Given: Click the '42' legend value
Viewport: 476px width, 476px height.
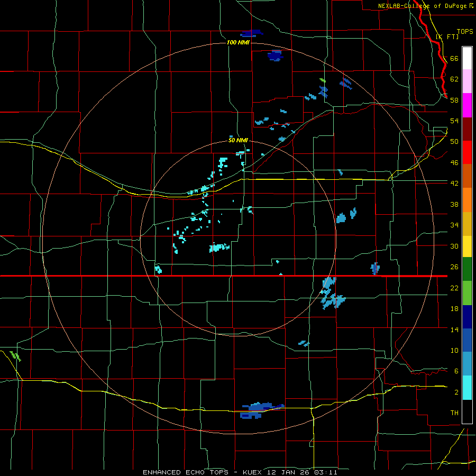Looking at the screenshot, I should click(454, 184).
